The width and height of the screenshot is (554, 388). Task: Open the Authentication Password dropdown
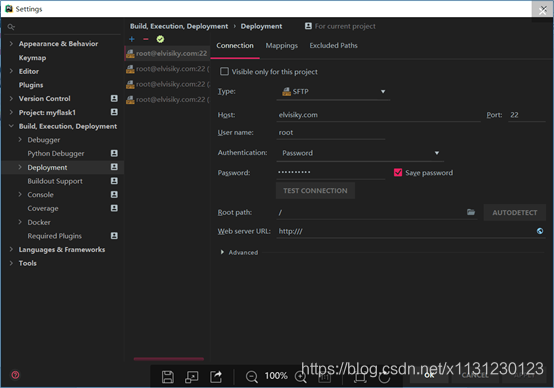359,153
